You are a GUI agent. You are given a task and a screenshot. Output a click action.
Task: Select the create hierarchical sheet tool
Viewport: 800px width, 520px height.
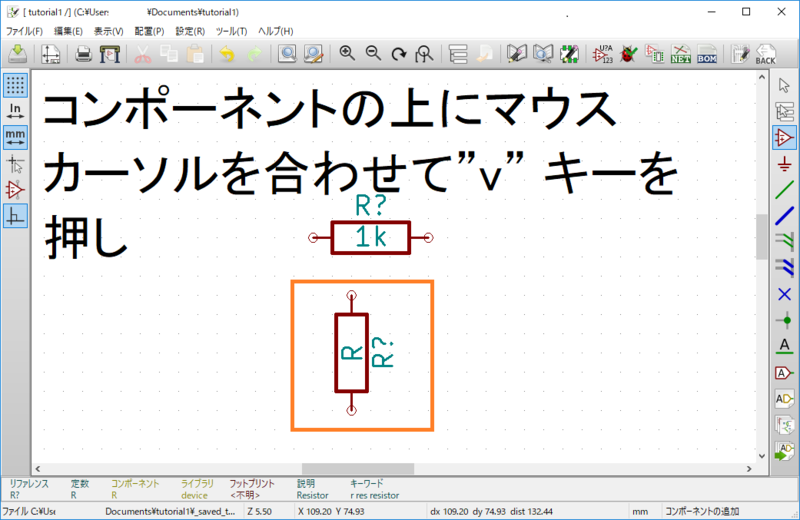784,425
